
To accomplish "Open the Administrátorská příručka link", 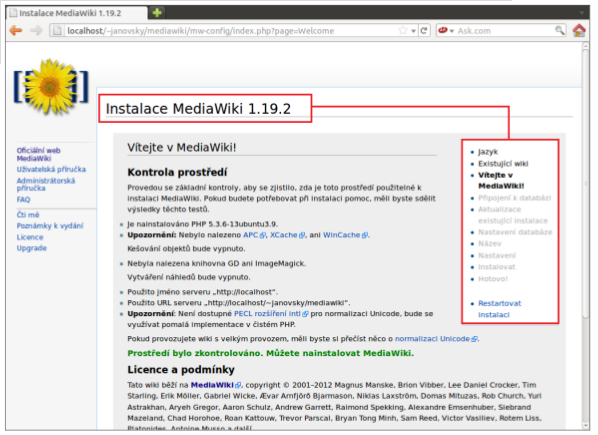I will [x=46, y=185].
